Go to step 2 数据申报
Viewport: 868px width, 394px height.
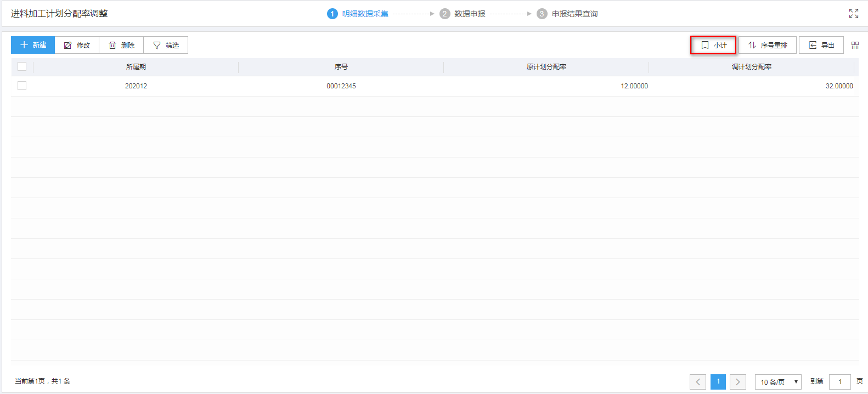coord(463,14)
